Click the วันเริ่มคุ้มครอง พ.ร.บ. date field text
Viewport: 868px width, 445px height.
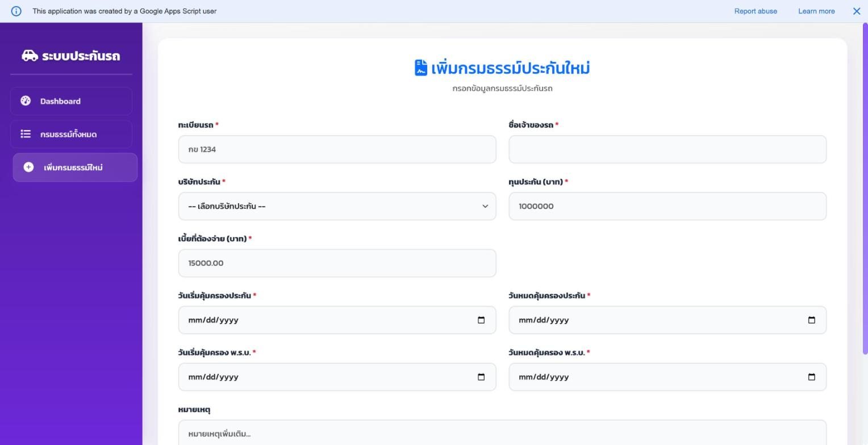[x=213, y=377]
